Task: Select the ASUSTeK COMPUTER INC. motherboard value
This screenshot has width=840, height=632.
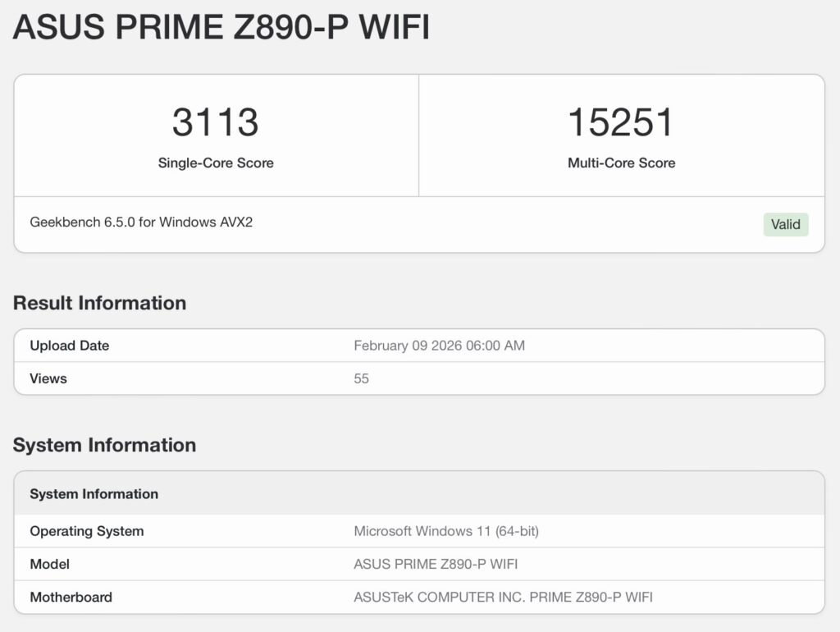Action: click(x=503, y=597)
